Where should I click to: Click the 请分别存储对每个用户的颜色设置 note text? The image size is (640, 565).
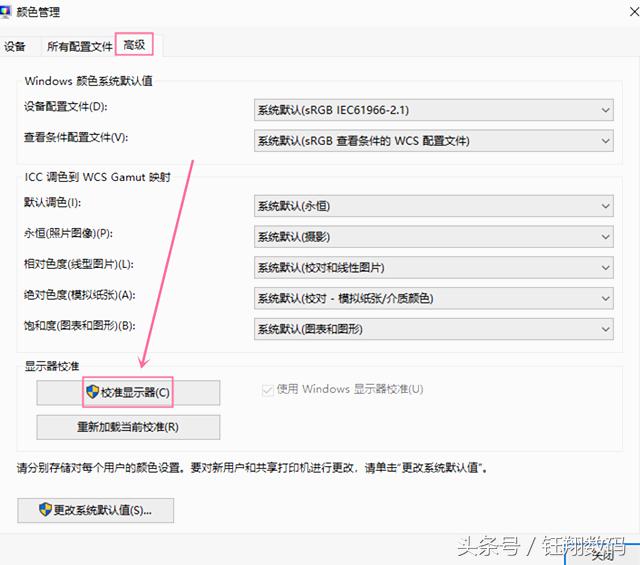click(252, 468)
